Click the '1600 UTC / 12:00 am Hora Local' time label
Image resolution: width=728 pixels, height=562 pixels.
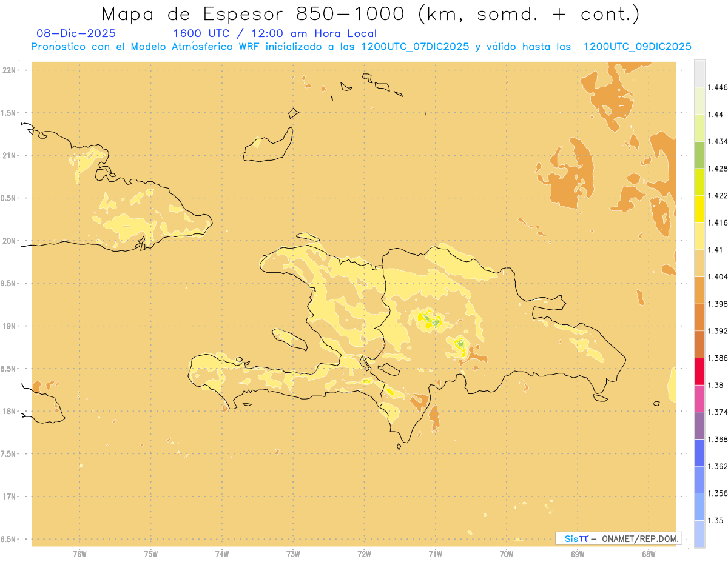pos(275,33)
